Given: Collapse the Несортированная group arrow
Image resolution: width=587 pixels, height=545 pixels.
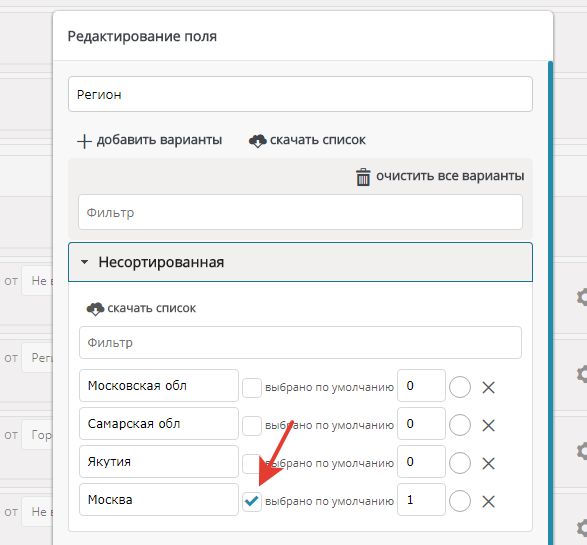Looking at the screenshot, I should click(85, 262).
